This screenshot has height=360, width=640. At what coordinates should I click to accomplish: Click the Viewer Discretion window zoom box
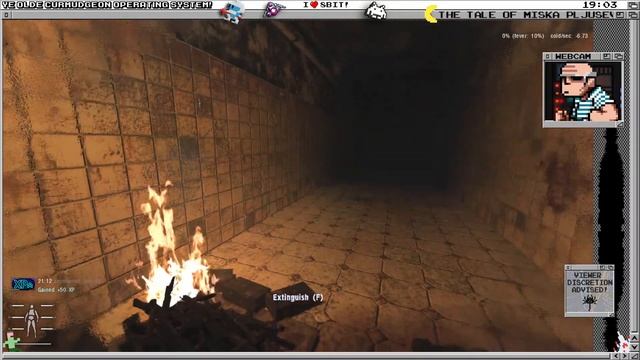[602, 267]
